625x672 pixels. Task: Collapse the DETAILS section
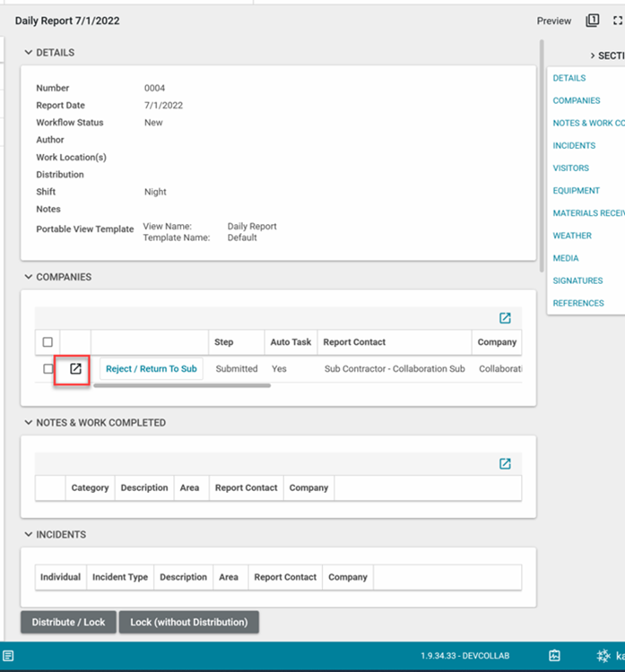point(29,53)
